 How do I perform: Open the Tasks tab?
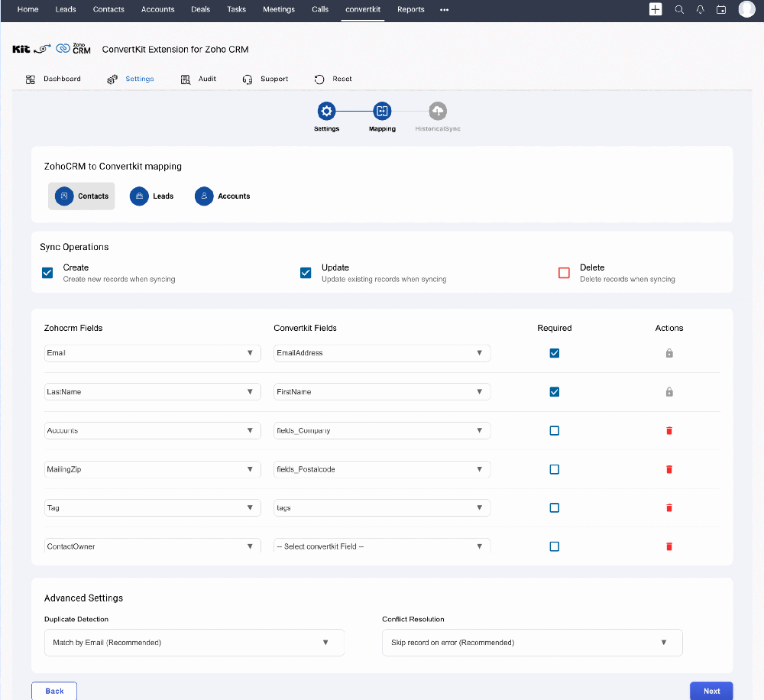click(x=236, y=9)
